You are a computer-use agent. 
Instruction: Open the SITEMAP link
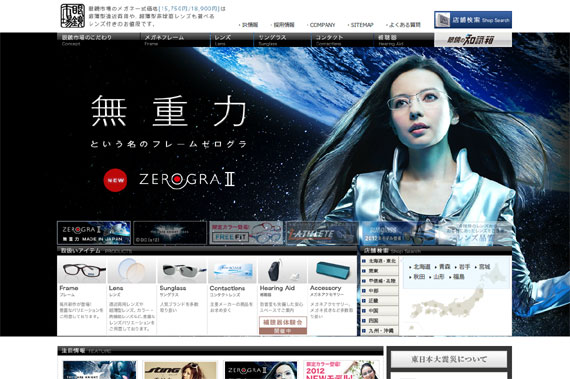360,25
